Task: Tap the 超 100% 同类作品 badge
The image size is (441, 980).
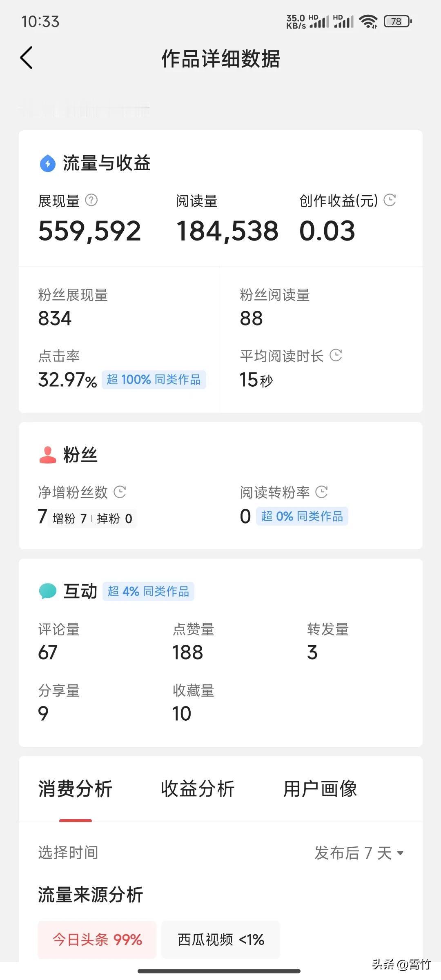Action: point(154,379)
